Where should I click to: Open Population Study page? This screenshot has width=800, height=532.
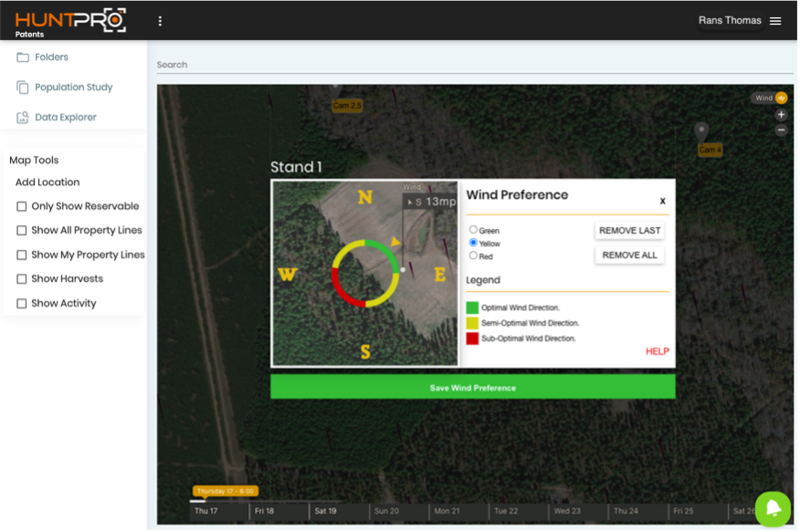click(73, 87)
